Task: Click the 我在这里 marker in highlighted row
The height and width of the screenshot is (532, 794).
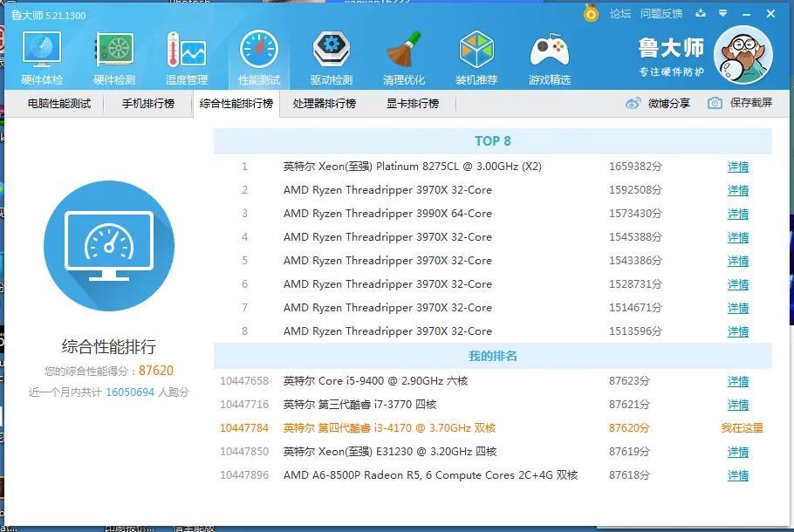Action: point(742,428)
